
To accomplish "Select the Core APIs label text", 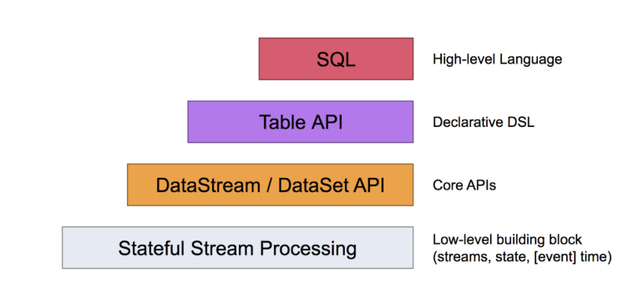I will [464, 185].
